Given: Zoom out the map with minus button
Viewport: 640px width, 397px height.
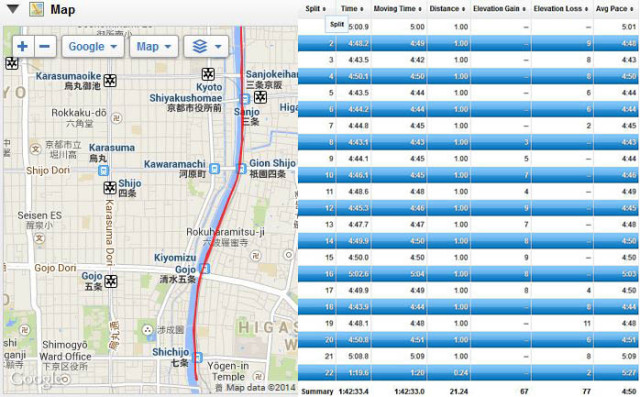Looking at the screenshot, I should point(45,47).
